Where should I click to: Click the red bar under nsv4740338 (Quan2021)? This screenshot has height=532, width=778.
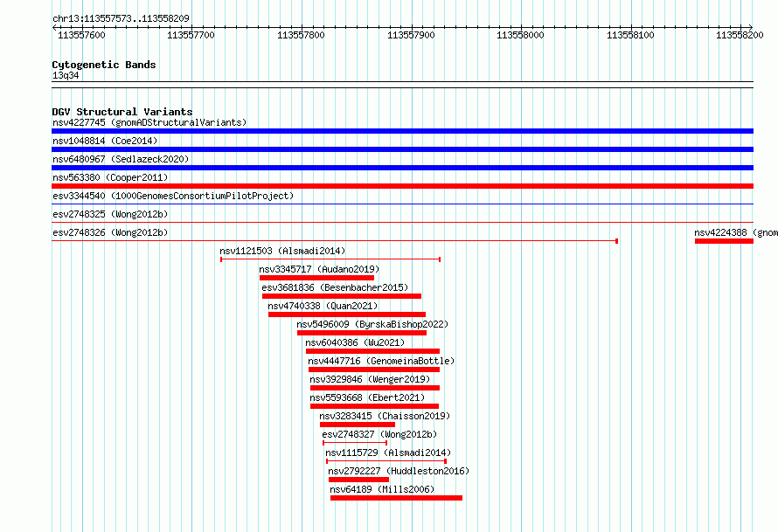[x=347, y=314]
